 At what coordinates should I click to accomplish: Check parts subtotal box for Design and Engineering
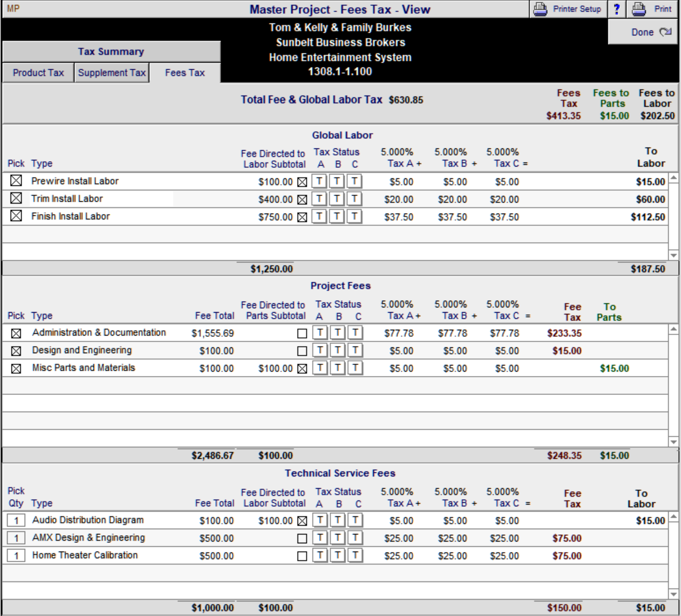coord(302,351)
